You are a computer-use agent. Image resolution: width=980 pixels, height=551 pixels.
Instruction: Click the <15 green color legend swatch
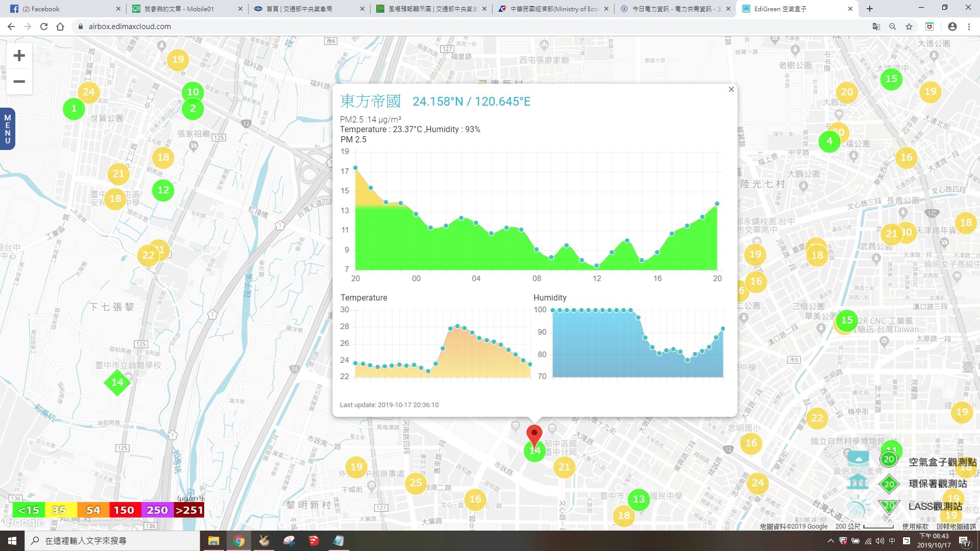[29, 510]
